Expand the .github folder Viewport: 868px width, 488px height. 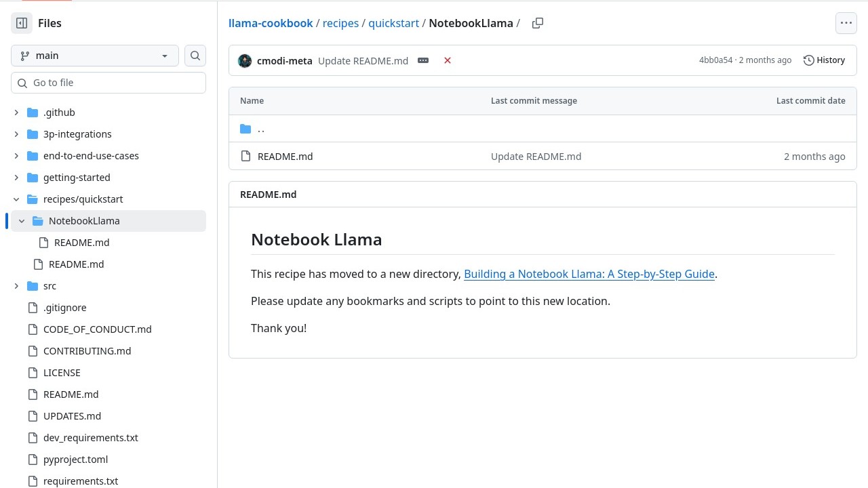[x=16, y=113]
